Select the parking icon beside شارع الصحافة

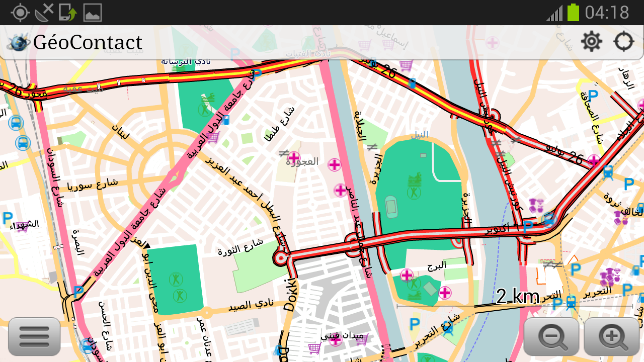(x=594, y=95)
